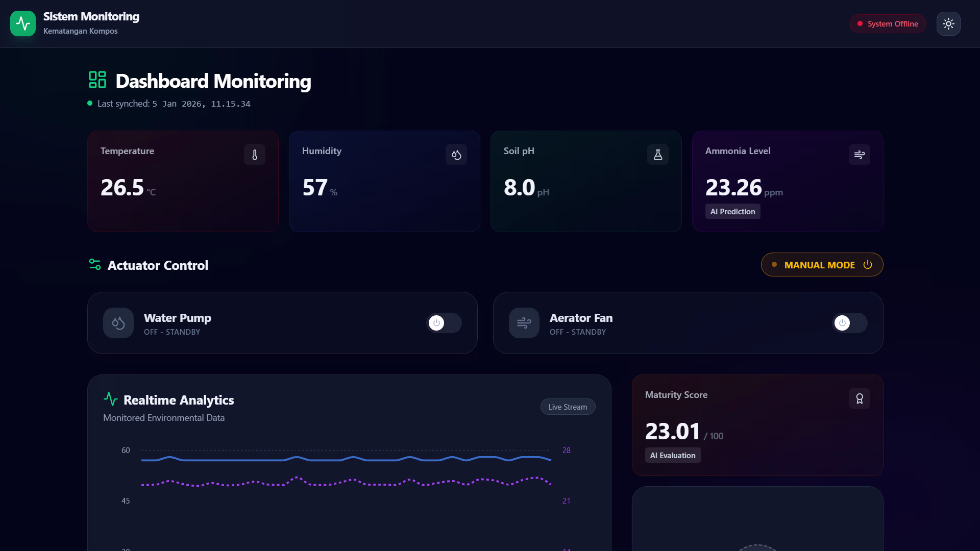Viewport: 980px width, 551px height.
Task: Click the 23.26 ammonia value
Action: point(733,187)
